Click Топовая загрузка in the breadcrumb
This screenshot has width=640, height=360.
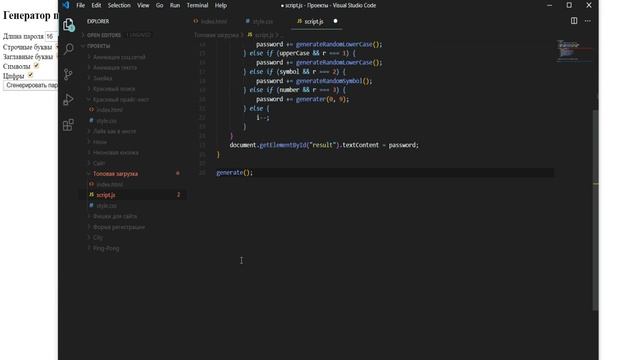pos(216,35)
